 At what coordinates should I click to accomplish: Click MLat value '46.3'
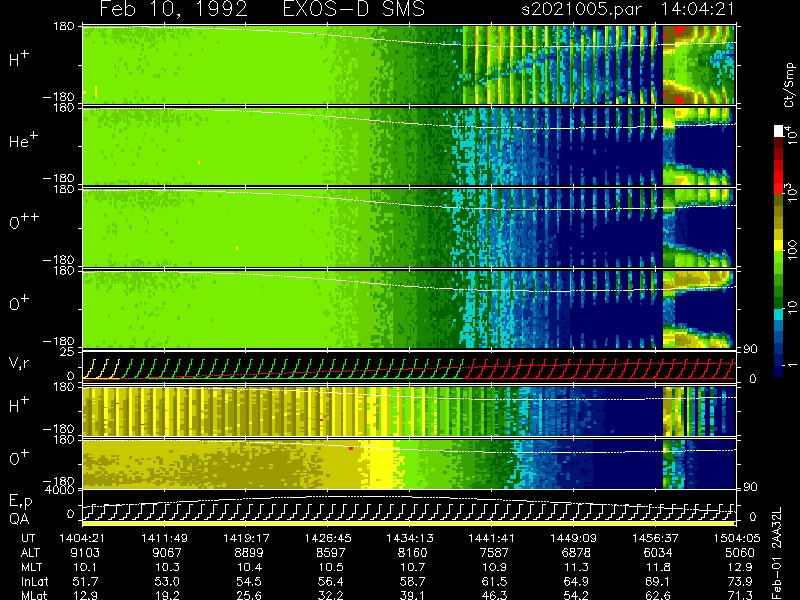click(x=494, y=595)
